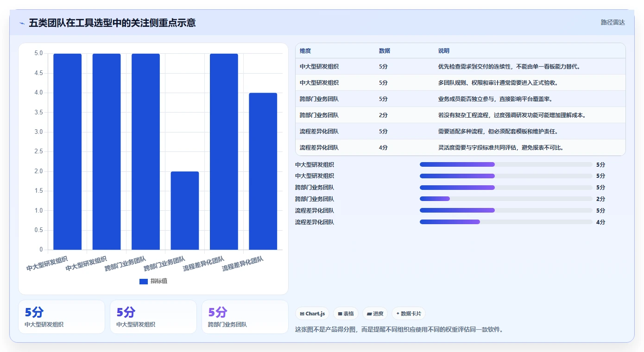Click the 跨部门业务团队 bar reaching 5.0
Screen dimensions: 644x352
point(145,152)
